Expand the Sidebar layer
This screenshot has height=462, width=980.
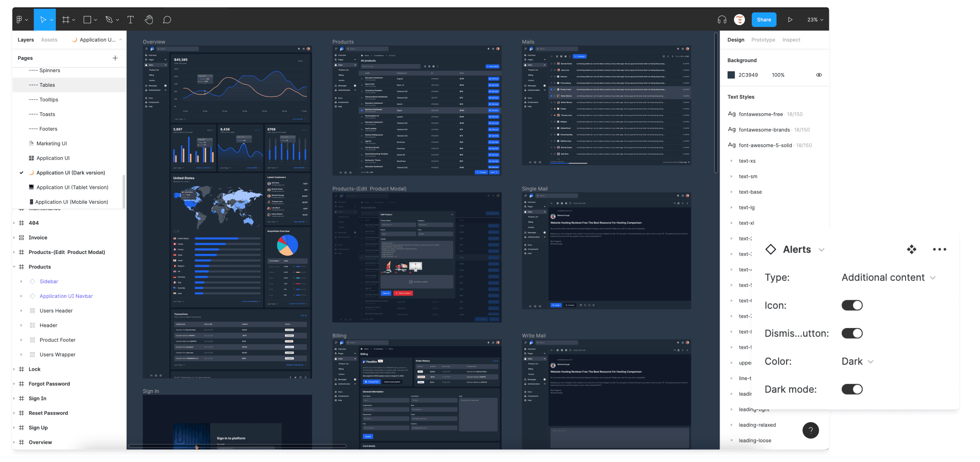click(x=21, y=281)
